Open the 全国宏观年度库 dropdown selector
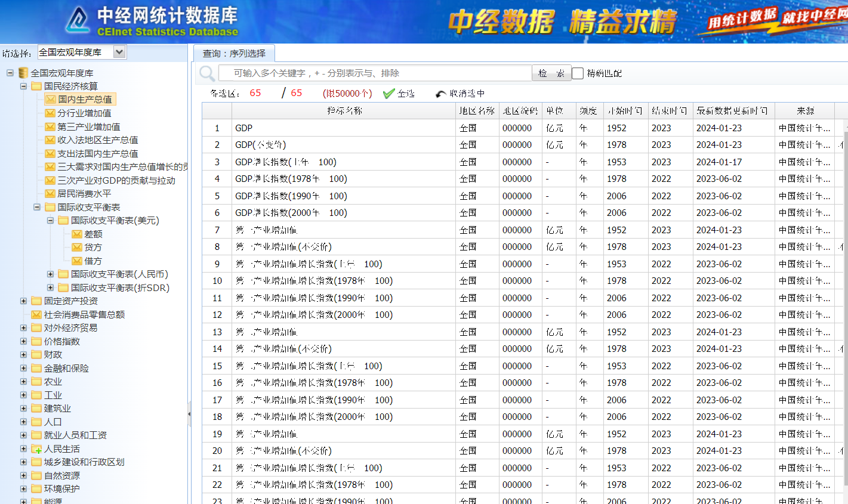The image size is (848, 504). [118, 52]
